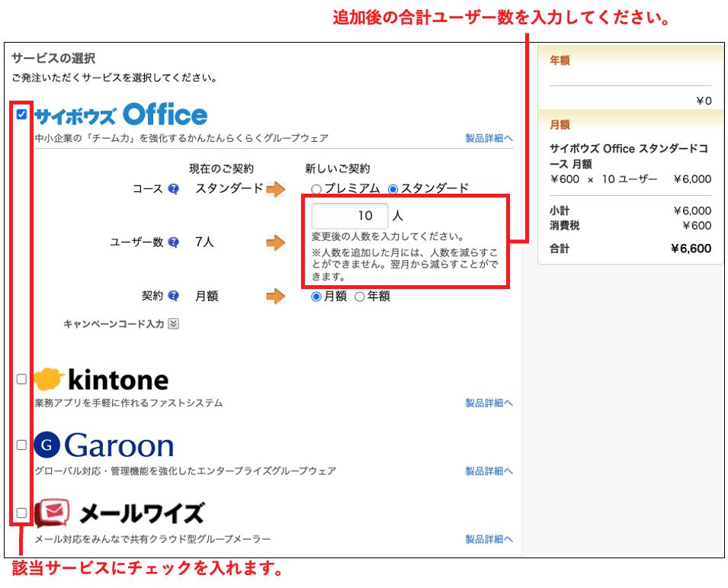Click the メールワイズ envelope logo

(x=53, y=512)
